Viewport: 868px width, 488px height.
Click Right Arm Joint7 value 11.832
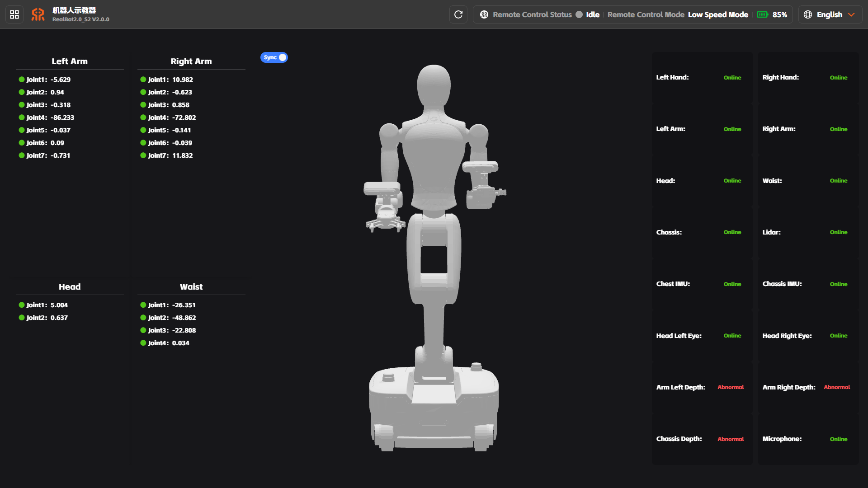point(183,155)
